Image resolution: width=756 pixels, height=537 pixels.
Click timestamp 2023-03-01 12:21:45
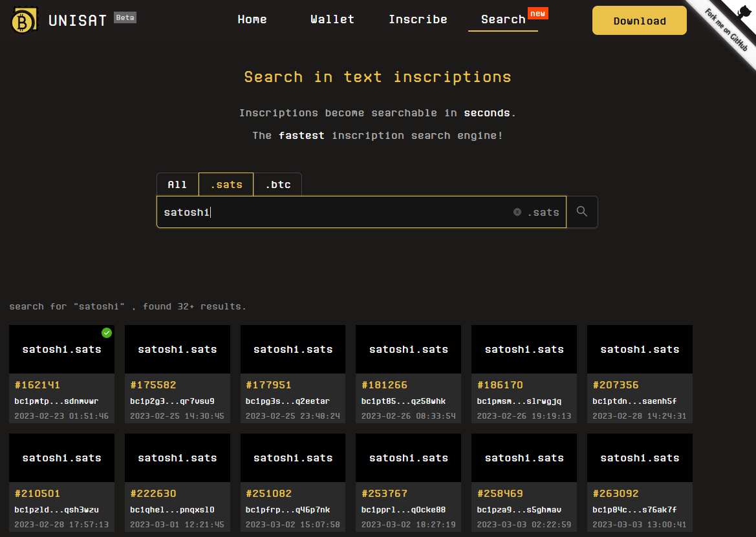[x=177, y=525]
